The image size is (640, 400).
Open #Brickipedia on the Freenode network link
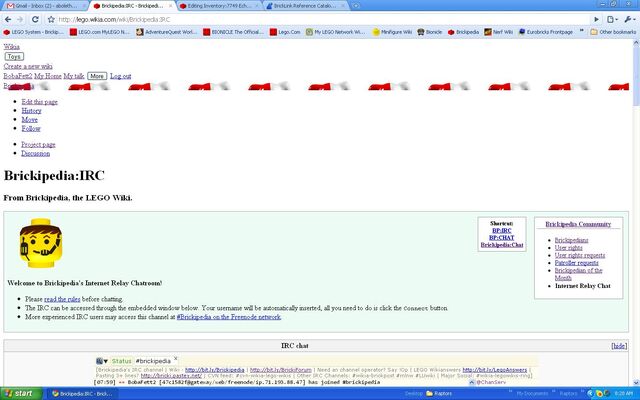click(229, 317)
